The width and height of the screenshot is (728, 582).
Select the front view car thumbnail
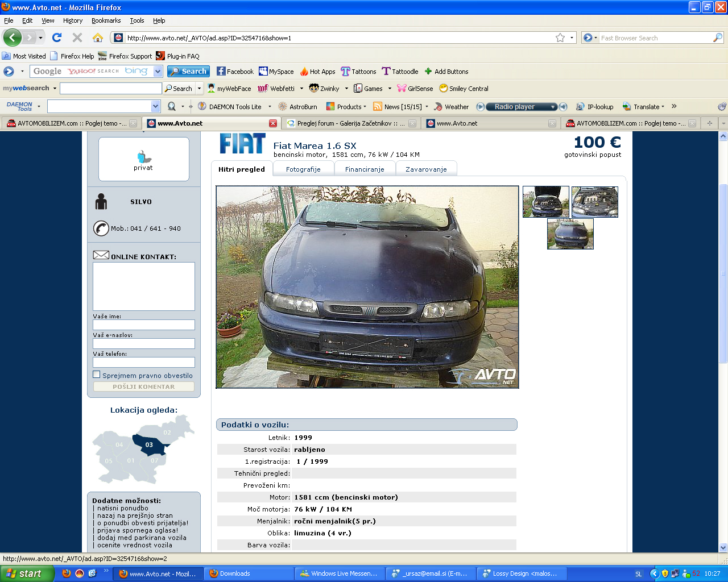point(570,234)
